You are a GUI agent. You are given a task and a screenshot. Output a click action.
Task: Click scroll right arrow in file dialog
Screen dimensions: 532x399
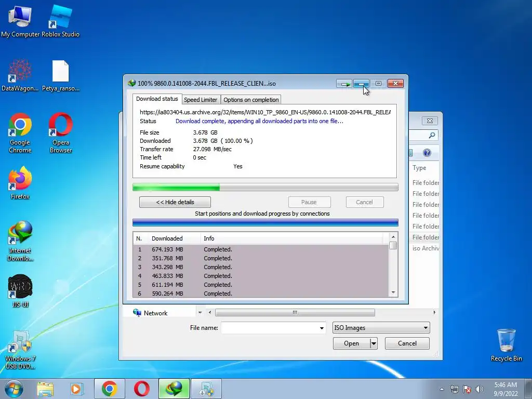tap(434, 312)
